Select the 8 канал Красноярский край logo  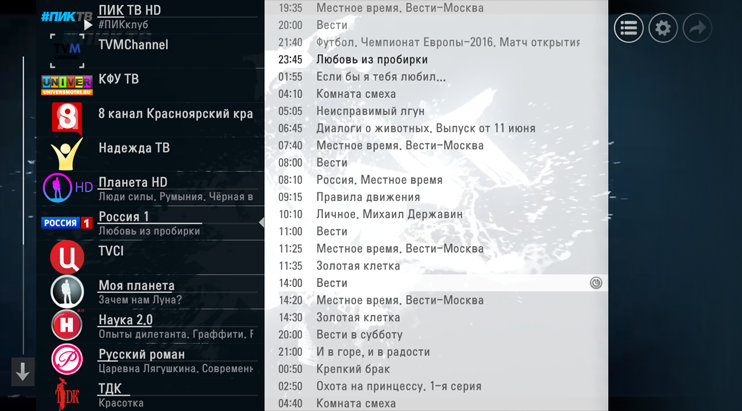pos(66,117)
